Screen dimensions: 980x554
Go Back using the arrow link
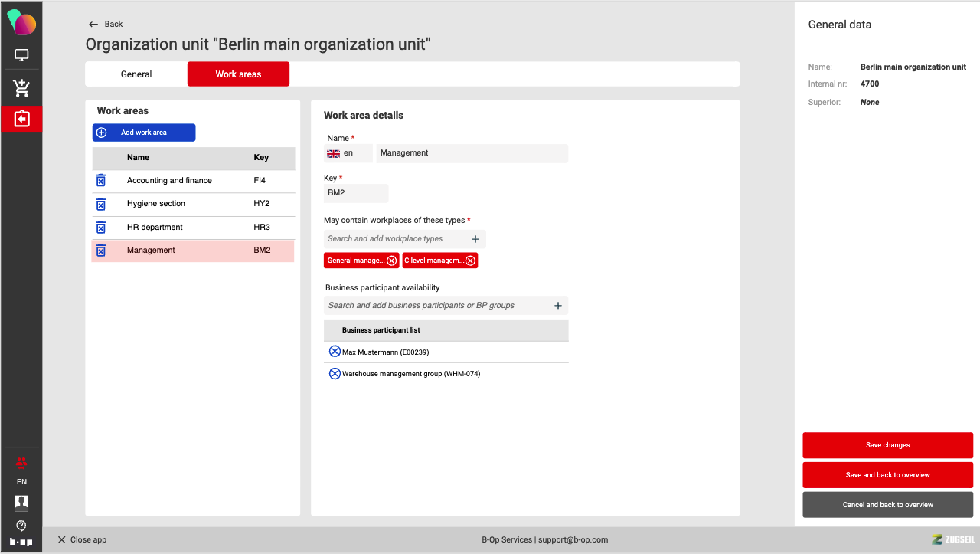tap(106, 24)
